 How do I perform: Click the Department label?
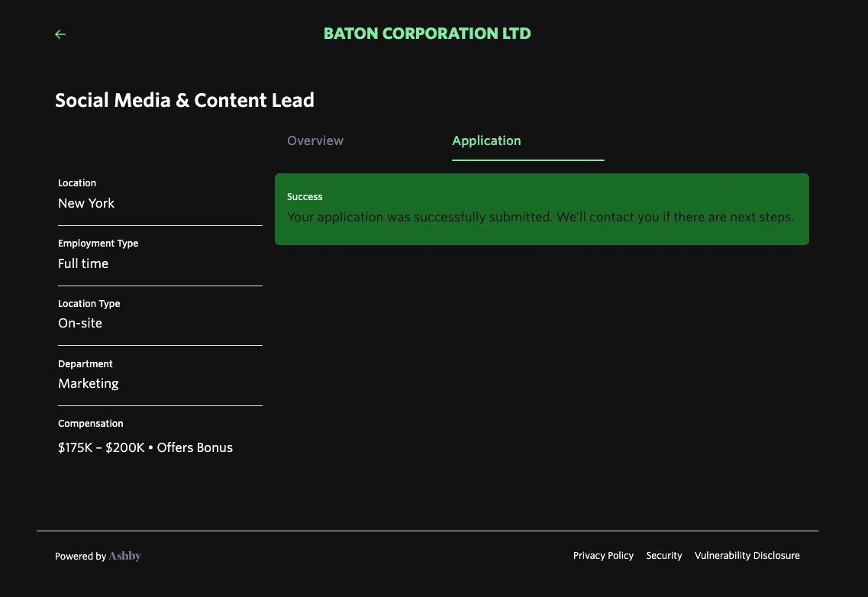coord(86,364)
